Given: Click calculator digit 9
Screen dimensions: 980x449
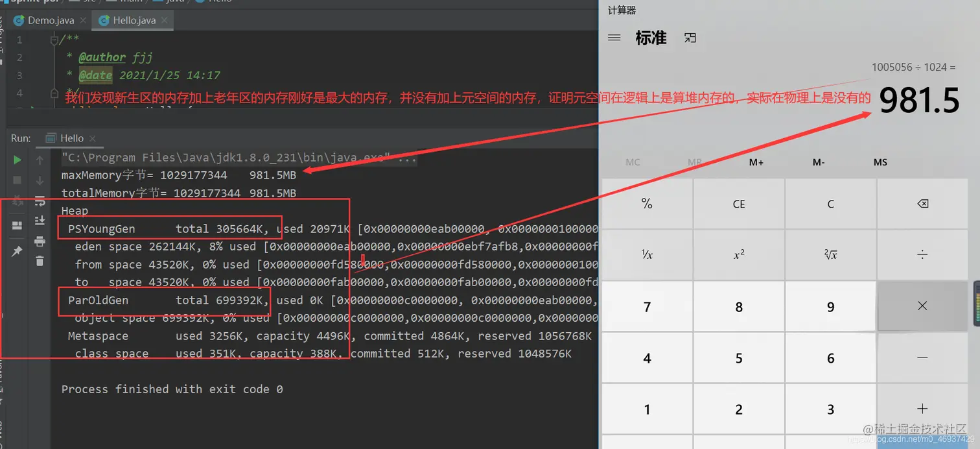Looking at the screenshot, I should coord(831,306).
